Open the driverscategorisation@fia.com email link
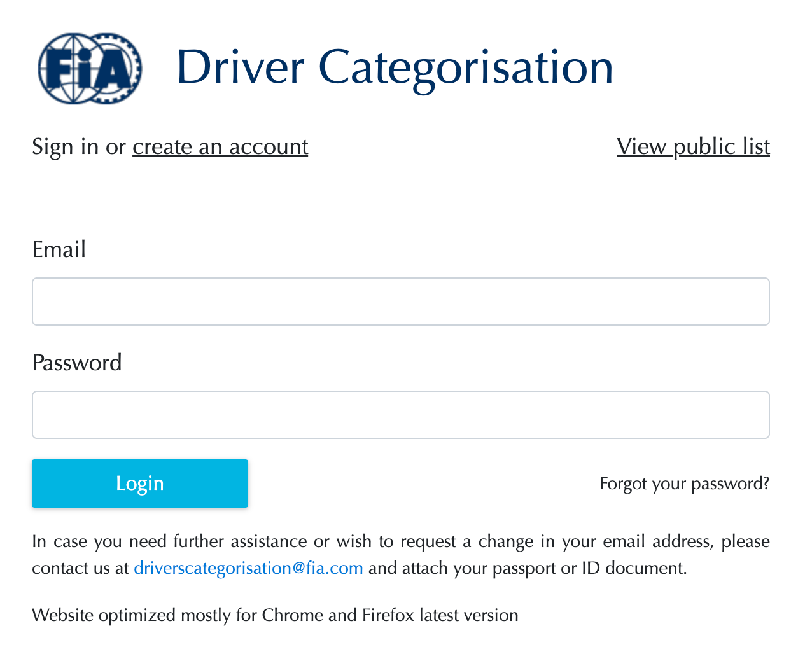This screenshot has height=654, width=812. pyautogui.click(x=248, y=568)
